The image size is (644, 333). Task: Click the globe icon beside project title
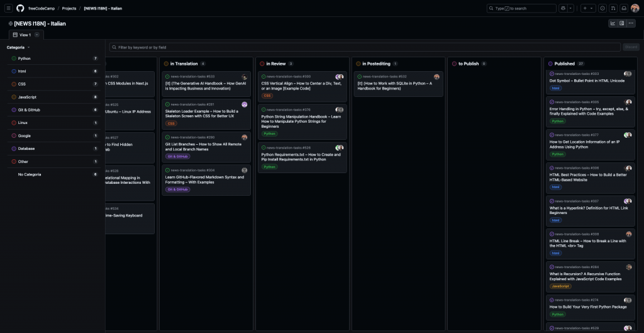point(11,24)
